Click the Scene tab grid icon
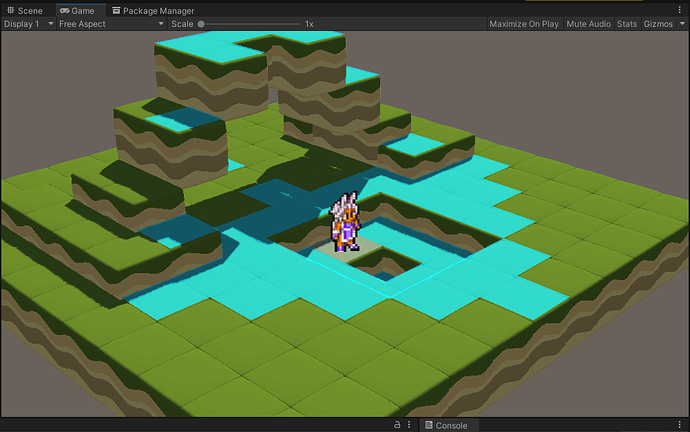Image resolution: width=690 pixels, height=432 pixels. (11, 10)
